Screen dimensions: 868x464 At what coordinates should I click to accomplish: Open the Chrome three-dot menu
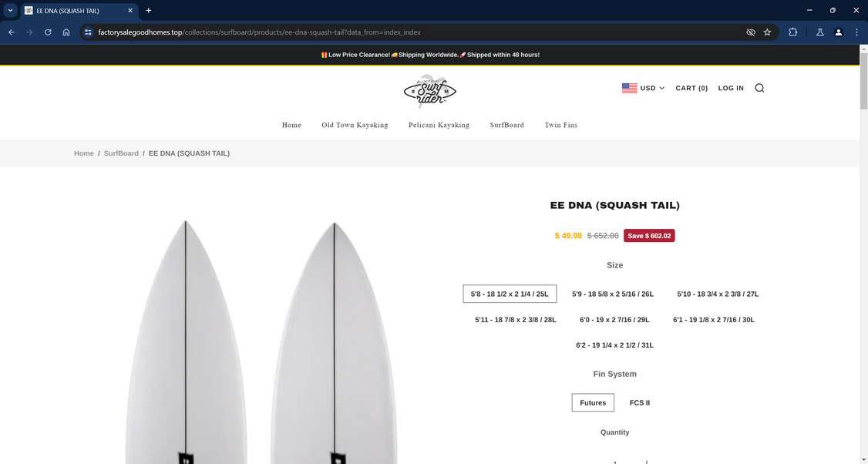pyautogui.click(x=856, y=32)
